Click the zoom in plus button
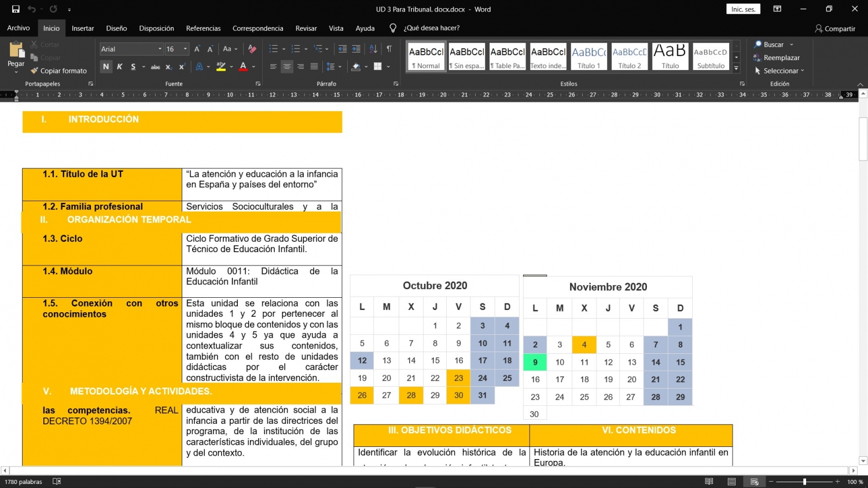This screenshot has height=488, width=868. point(837,482)
